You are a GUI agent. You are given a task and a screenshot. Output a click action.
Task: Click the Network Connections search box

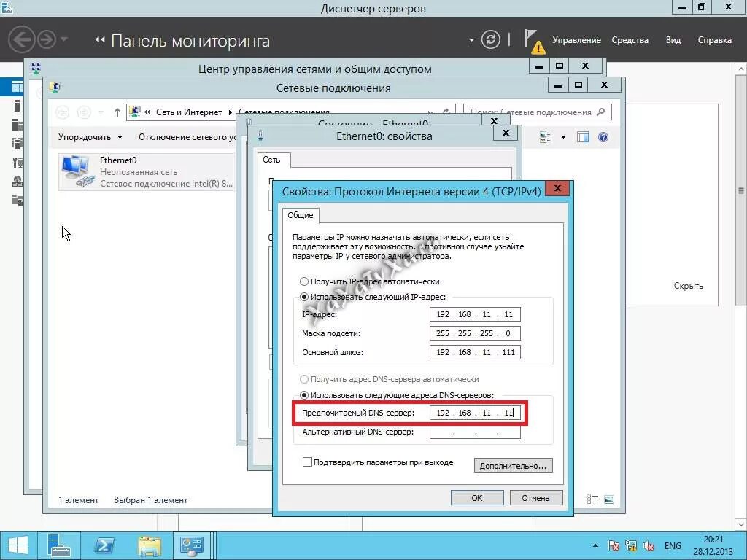(x=537, y=112)
